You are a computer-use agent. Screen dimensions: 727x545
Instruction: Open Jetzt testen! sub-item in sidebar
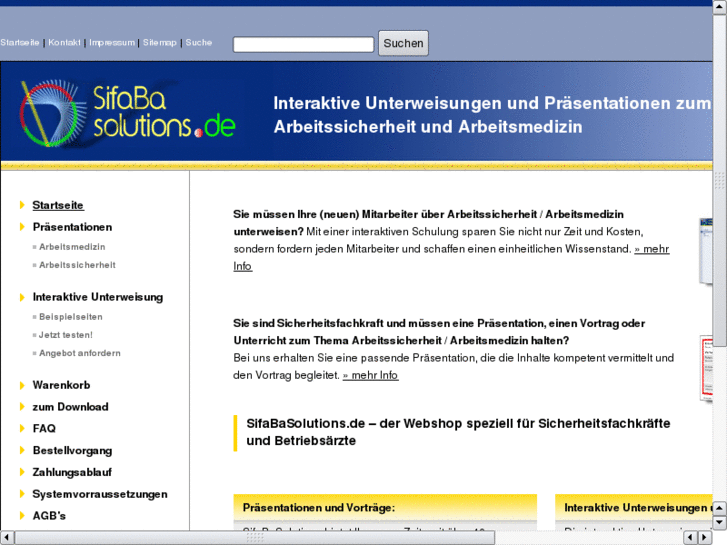pyautogui.click(x=65, y=335)
